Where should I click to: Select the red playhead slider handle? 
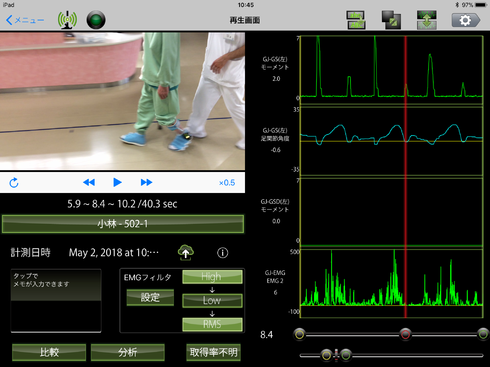tap(405, 334)
